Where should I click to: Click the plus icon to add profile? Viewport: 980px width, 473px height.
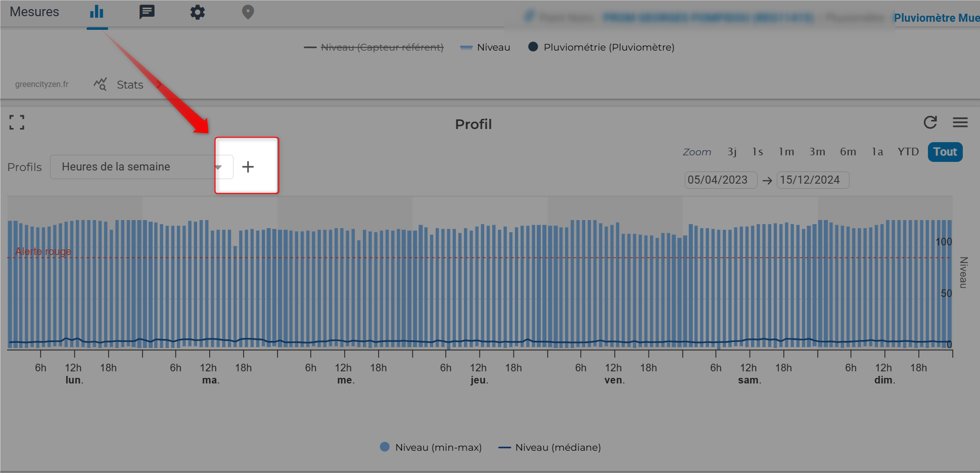click(x=248, y=167)
